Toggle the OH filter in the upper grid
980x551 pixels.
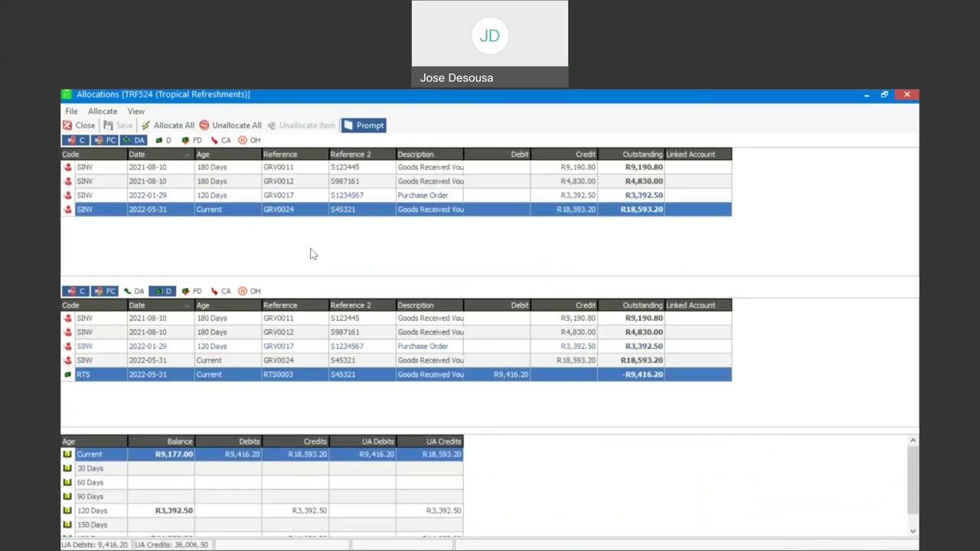click(250, 140)
